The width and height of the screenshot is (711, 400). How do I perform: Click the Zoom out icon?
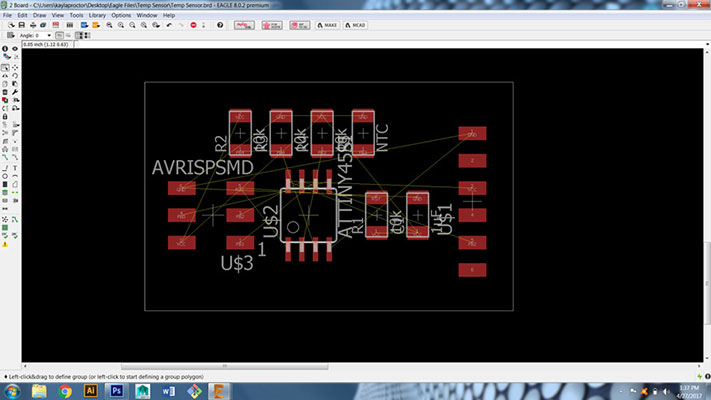coord(132,25)
